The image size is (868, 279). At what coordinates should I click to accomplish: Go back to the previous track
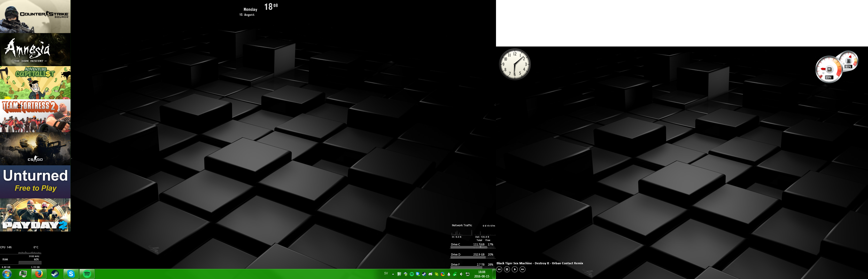(x=499, y=269)
